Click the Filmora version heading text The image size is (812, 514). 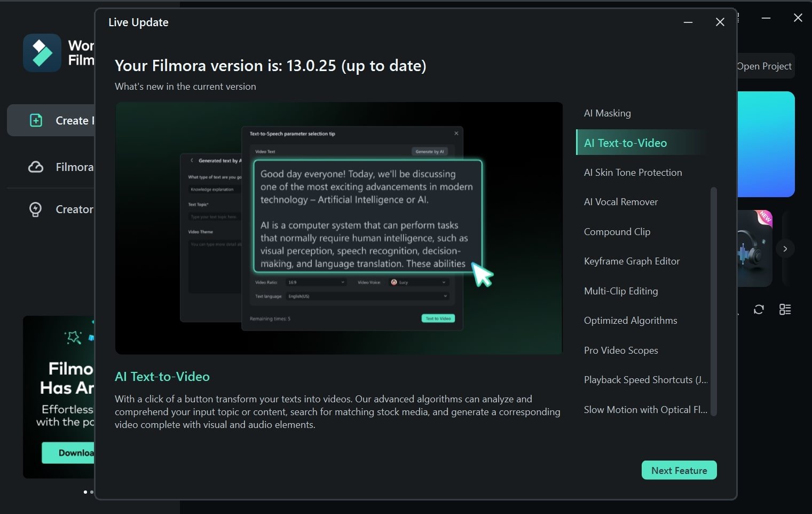(x=271, y=66)
